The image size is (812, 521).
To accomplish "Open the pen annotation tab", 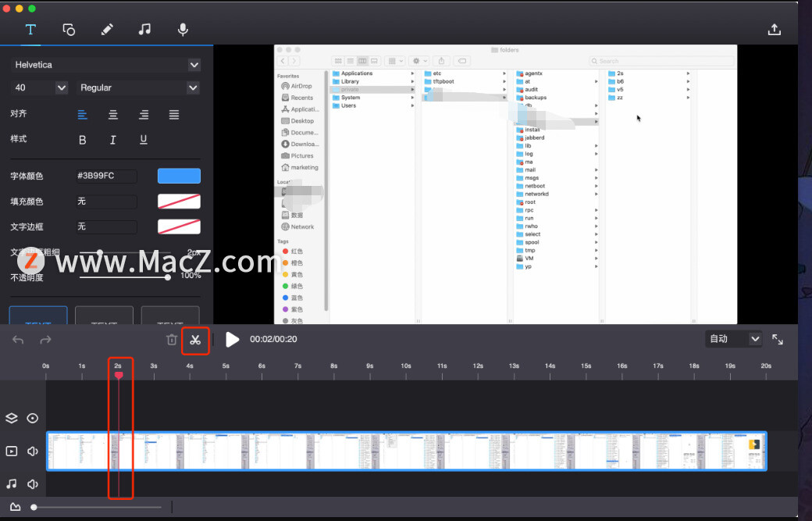I will (x=107, y=30).
